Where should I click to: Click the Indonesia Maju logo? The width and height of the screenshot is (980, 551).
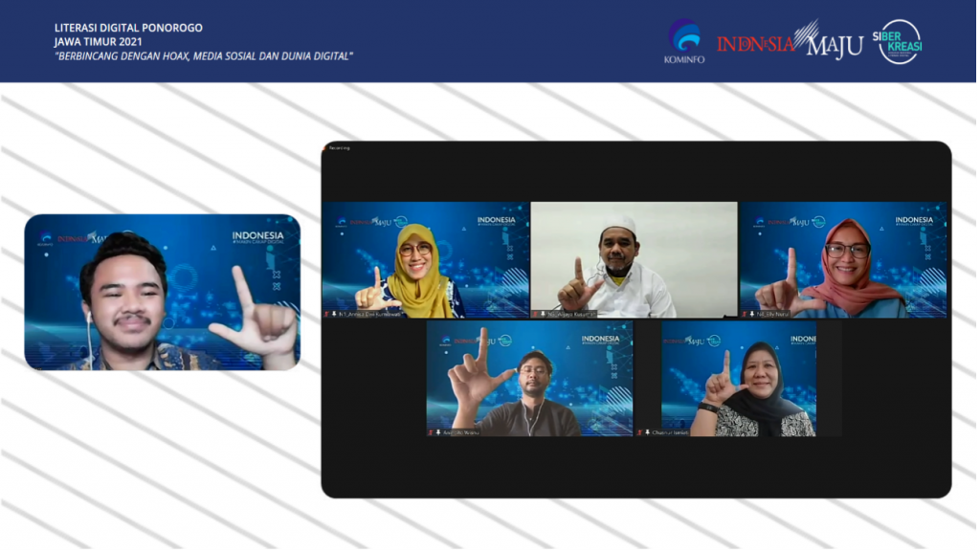(790, 42)
